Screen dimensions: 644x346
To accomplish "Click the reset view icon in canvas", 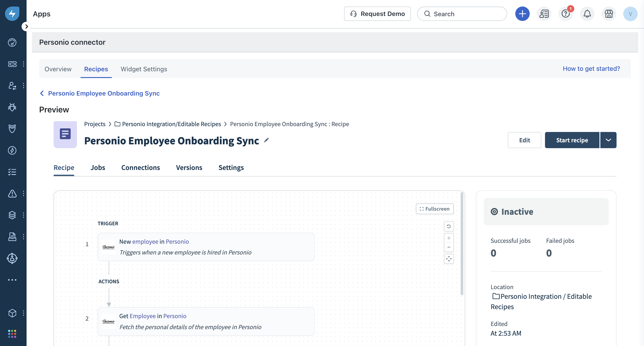I will 448,226.
